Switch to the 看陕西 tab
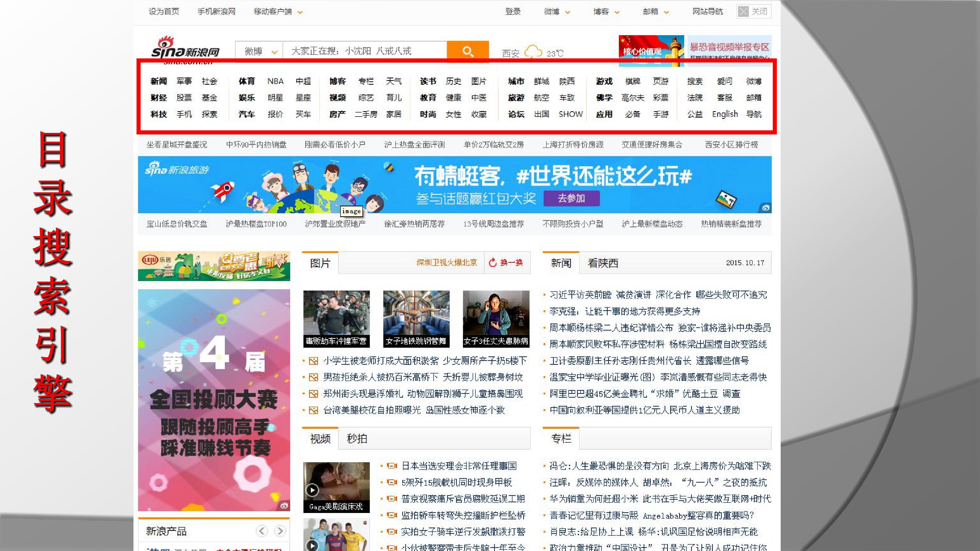 (x=603, y=263)
